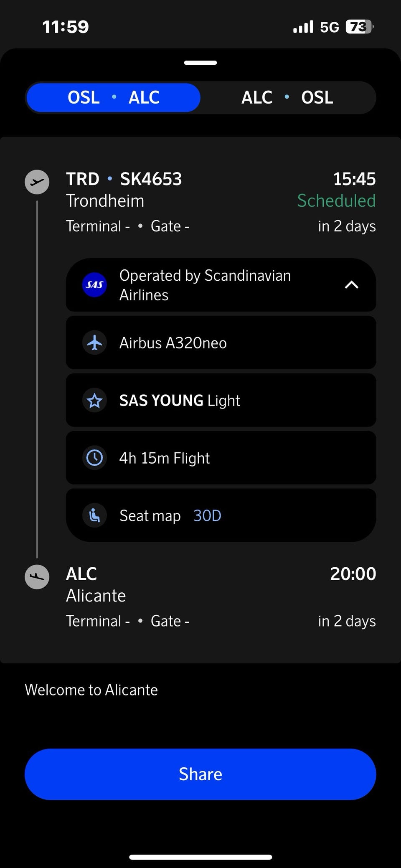Tap the sheet drag handle at top
Screen dimensions: 401x868
(x=200, y=63)
